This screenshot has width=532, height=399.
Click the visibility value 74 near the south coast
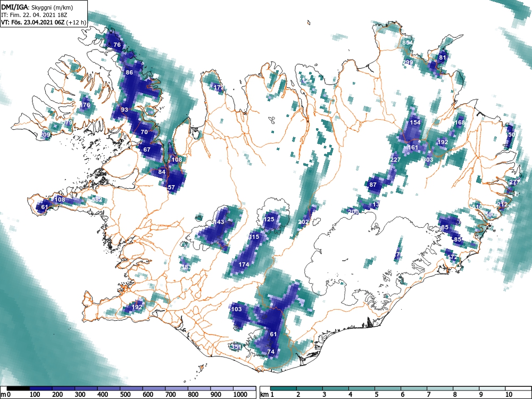point(271,352)
